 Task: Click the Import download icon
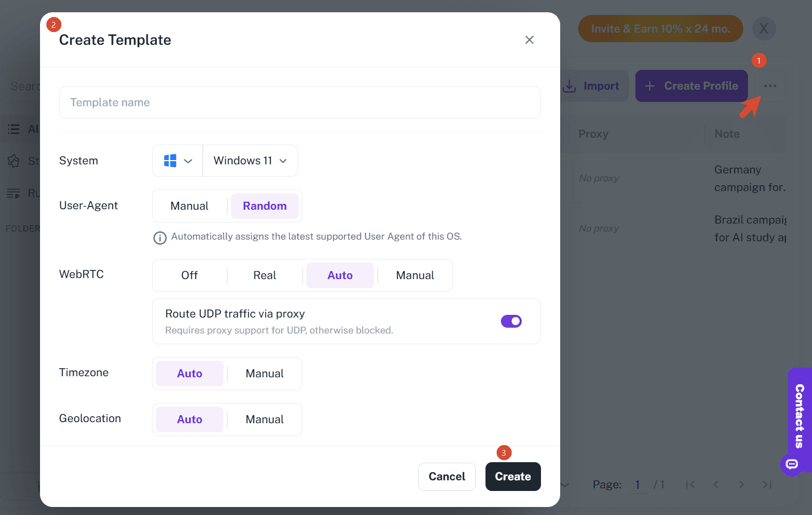pyautogui.click(x=569, y=86)
